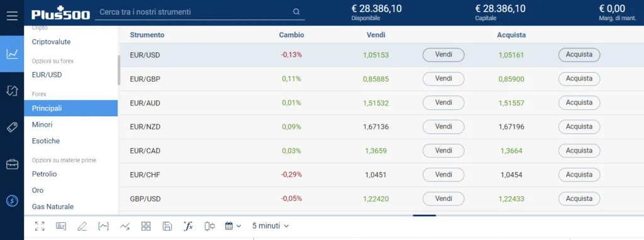Screen dimensions: 644x240
Task: Click Vendi button for EUR/CAD
Action: 443,151
